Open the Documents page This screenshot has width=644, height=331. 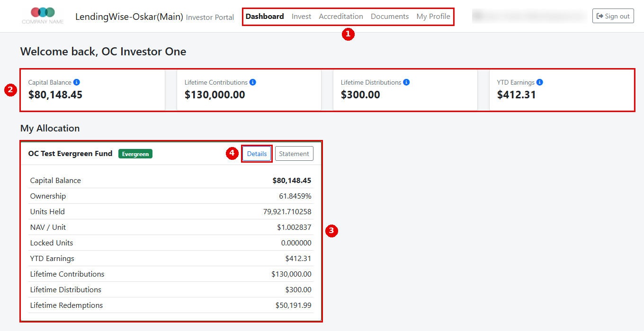point(390,16)
